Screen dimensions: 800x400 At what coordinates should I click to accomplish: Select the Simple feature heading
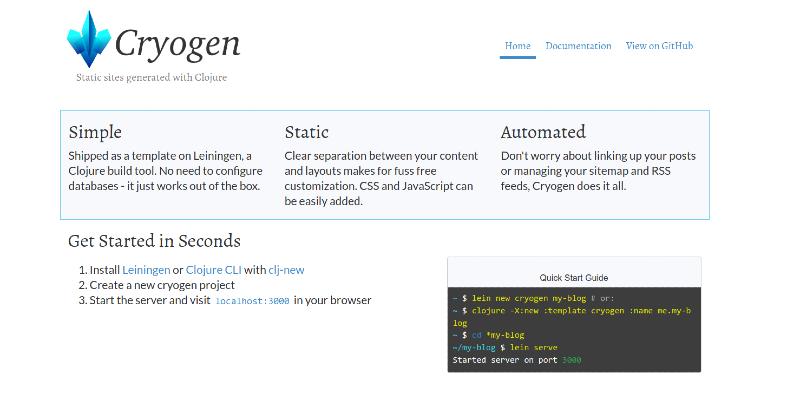coord(95,132)
